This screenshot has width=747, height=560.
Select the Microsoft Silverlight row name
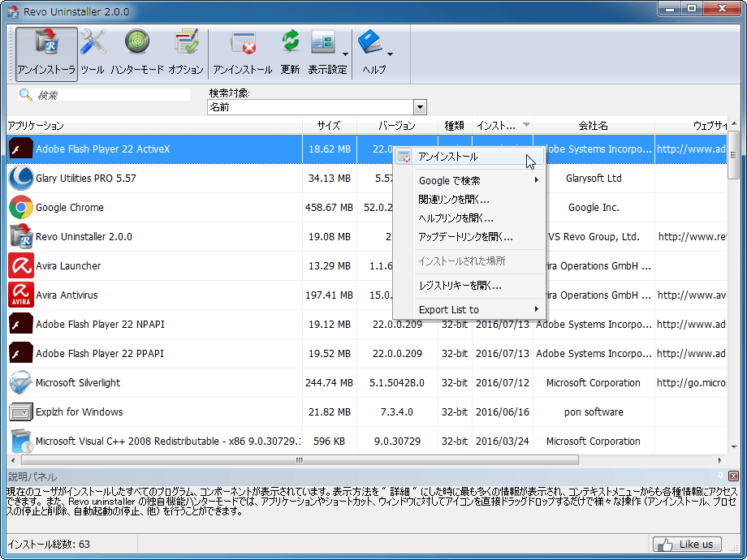tap(78, 383)
